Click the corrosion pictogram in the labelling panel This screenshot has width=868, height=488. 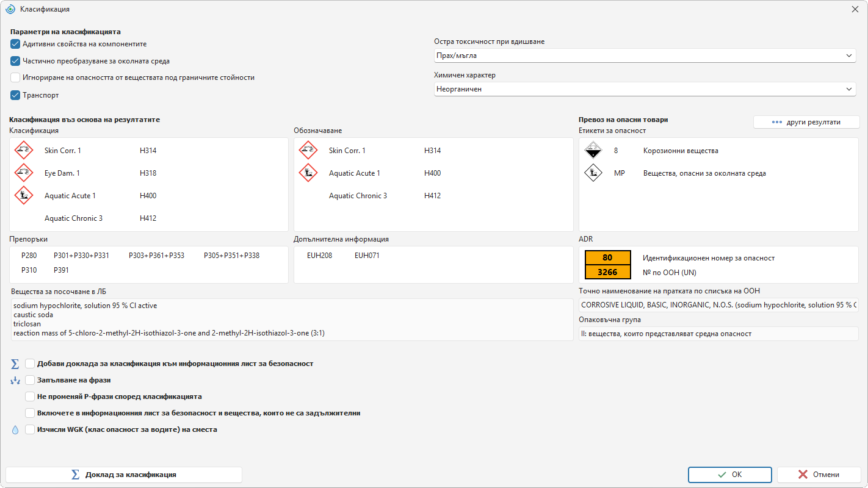pos(308,150)
